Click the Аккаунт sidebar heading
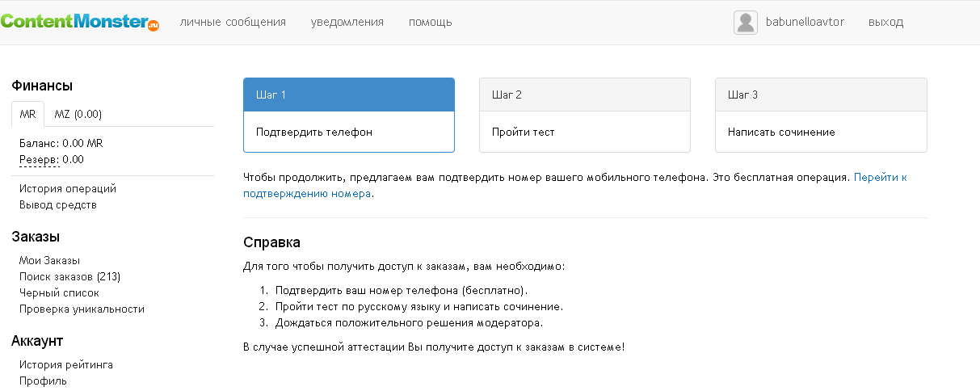Image resolution: width=980 pixels, height=391 pixels. coord(37,341)
